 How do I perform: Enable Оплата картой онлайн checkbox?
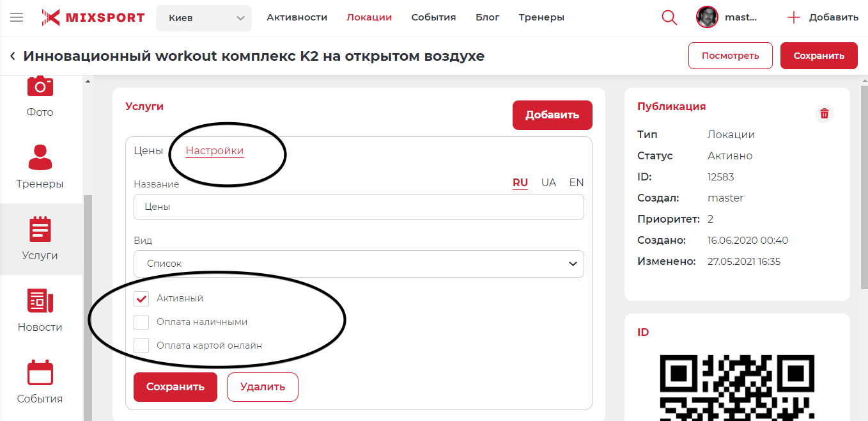(141, 346)
